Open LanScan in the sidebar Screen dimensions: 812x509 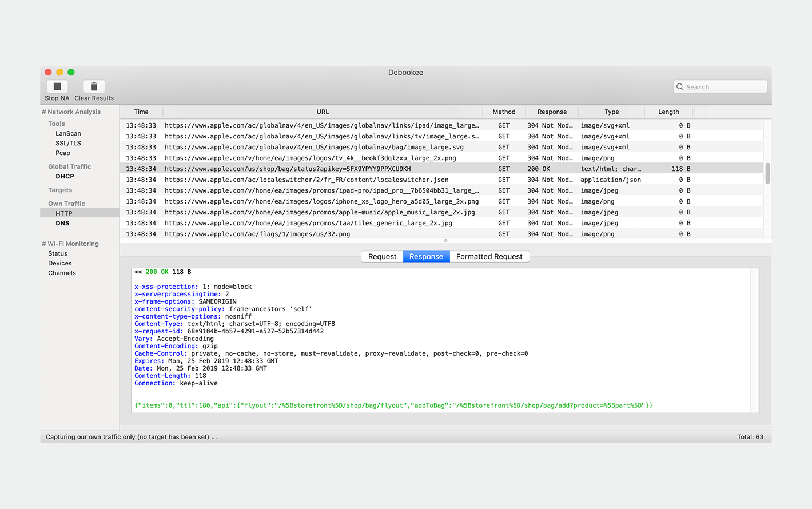[x=68, y=134]
